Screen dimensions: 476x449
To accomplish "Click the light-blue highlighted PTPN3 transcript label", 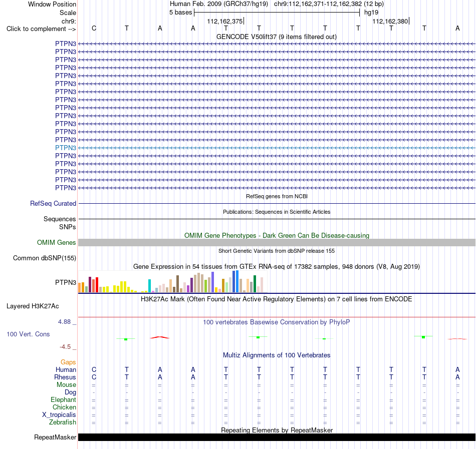I will pyautogui.click(x=66, y=148).
